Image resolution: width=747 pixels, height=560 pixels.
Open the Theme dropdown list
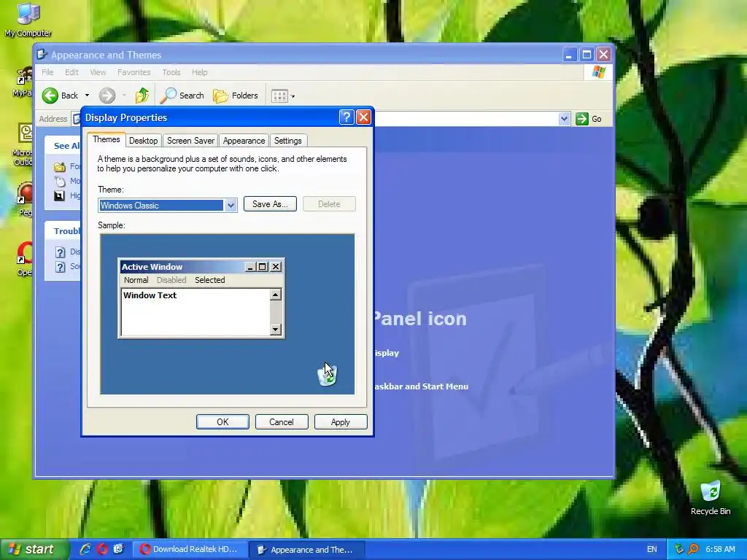[231, 205]
